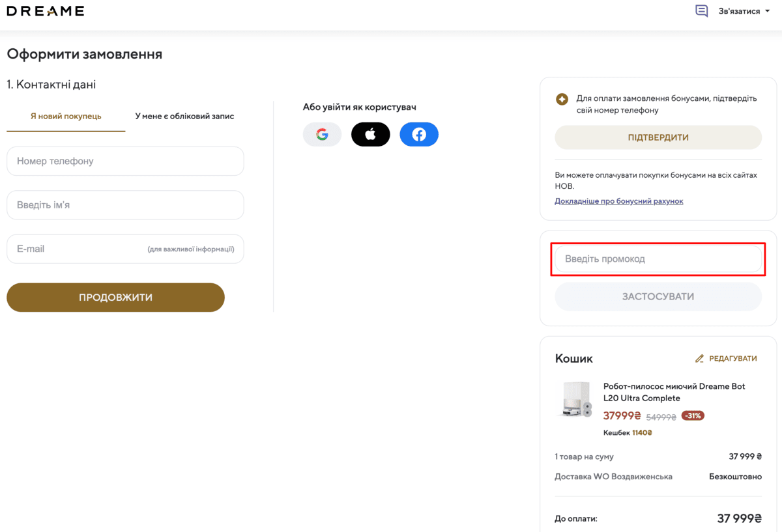Click the bonus coin icon
This screenshot has width=782, height=532.
tap(562, 99)
